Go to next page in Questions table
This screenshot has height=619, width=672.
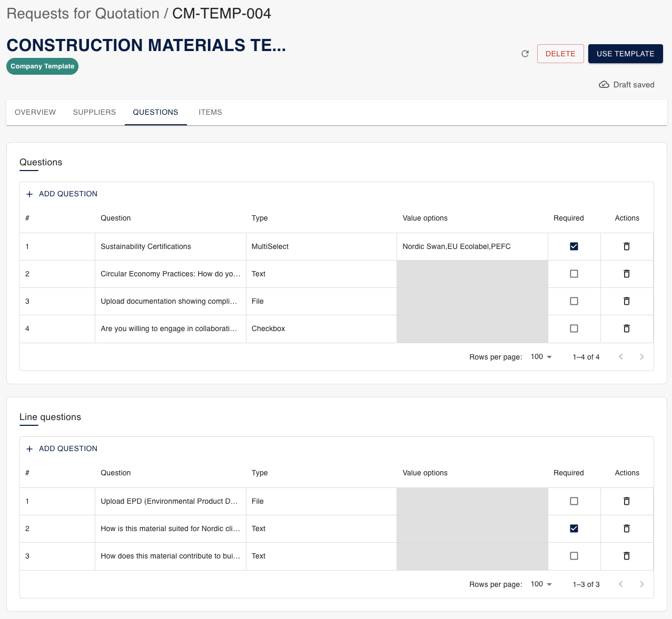click(x=642, y=357)
